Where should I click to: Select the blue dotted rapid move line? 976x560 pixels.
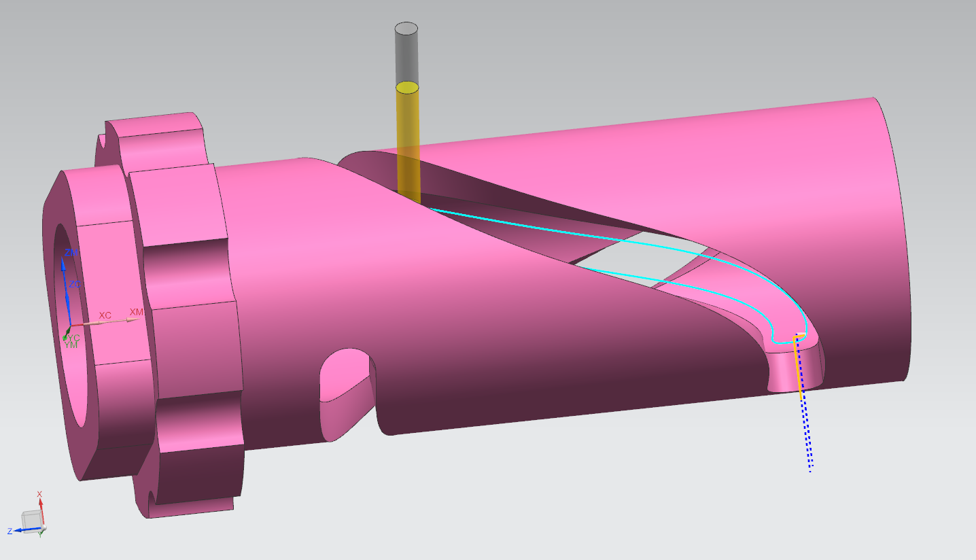tap(807, 435)
